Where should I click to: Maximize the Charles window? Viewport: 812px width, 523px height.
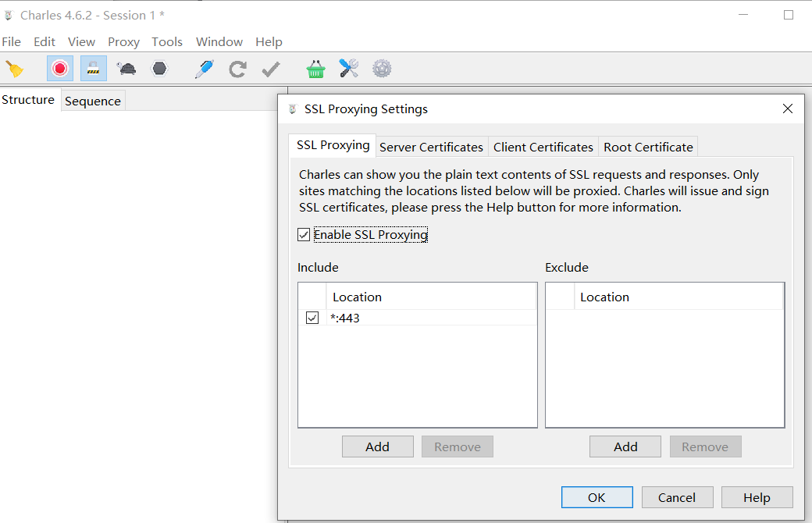[788, 15]
